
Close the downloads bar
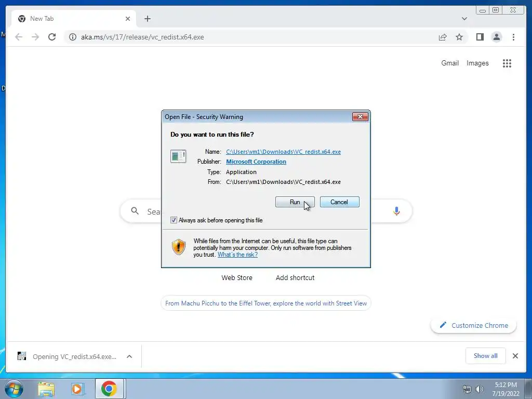[515, 356]
